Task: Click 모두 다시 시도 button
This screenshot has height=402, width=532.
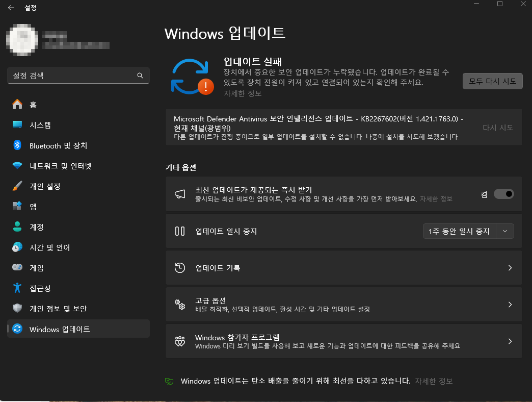Action: coord(493,81)
